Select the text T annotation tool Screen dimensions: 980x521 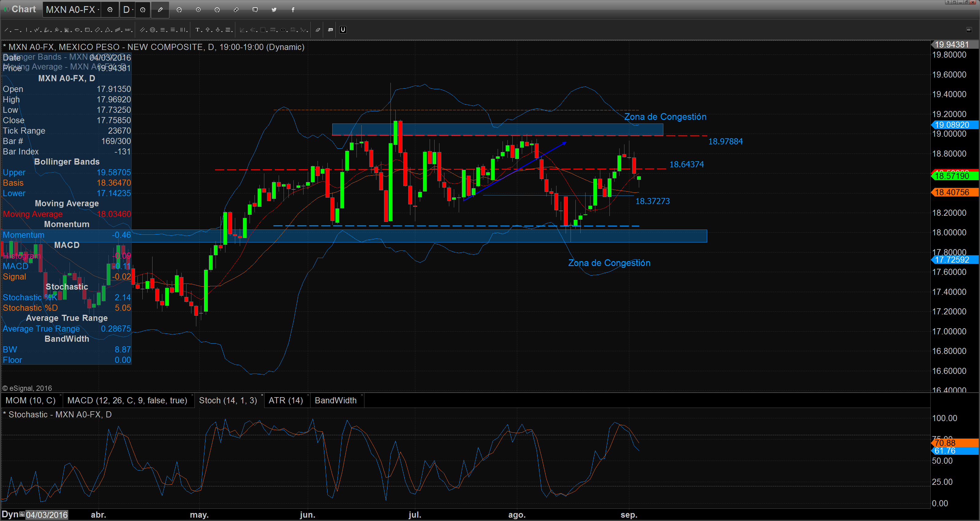pos(198,30)
